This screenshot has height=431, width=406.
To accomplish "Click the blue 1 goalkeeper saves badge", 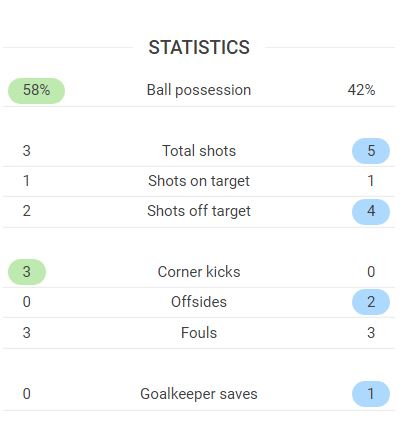I will coord(371,394).
